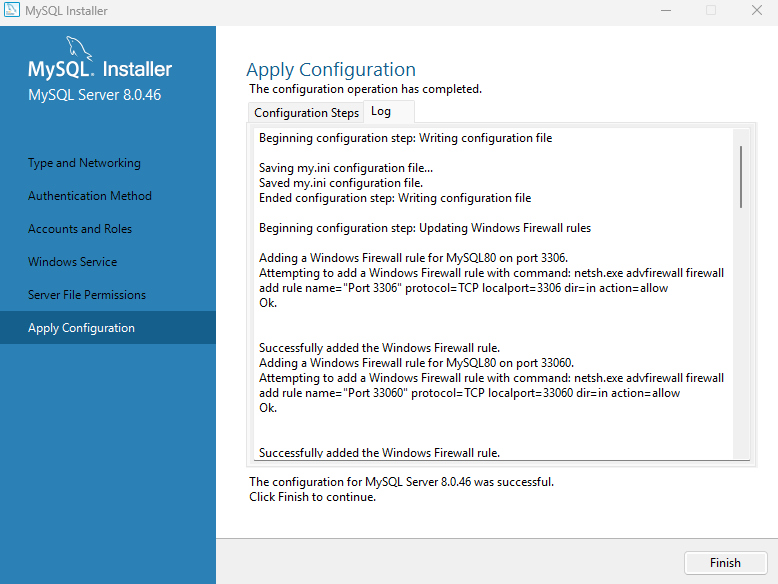Viewport: 778px width, 584px height.
Task: Select Apply Configuration sidebar item
Action: coord(108,327)
